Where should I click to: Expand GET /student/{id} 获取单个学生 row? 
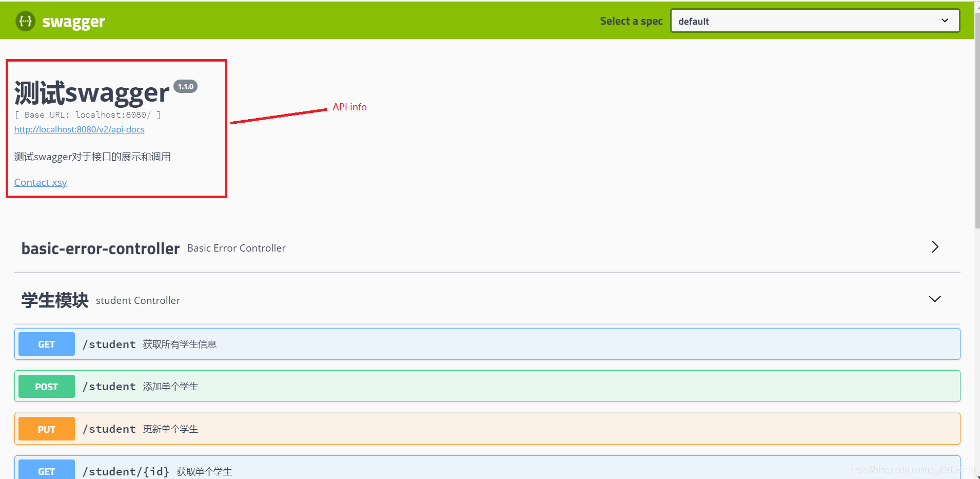[x=487, y=467]
